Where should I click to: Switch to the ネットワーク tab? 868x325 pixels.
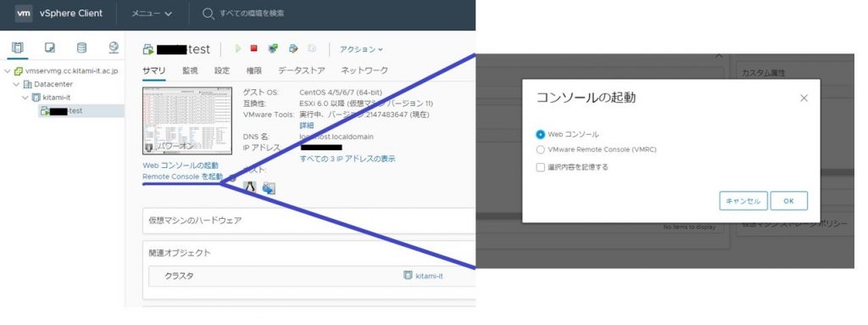point(364,70)
